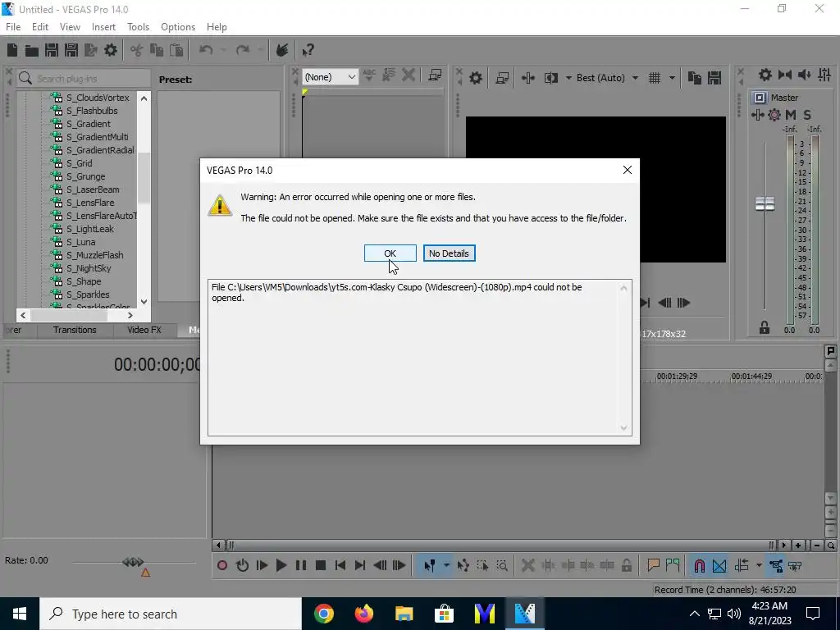Viewport: 840px width, 630px height.
Task: Click the Master volume fader handle
Action: 765,203
